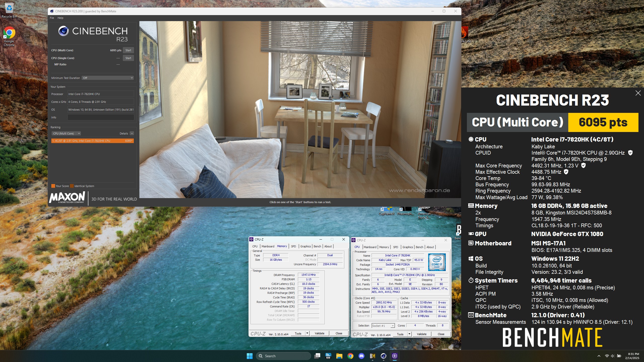
Task: Click the volume speaker tray icon
Action: (x=613, y=356)
